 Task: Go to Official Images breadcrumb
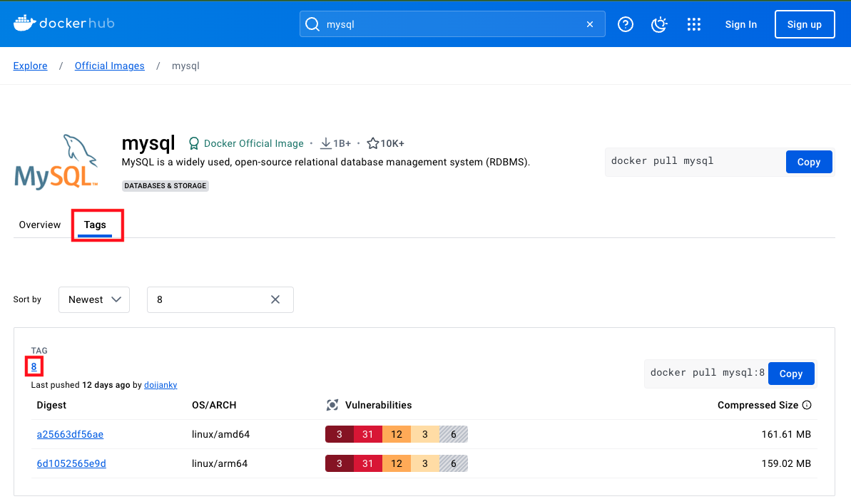110,66
